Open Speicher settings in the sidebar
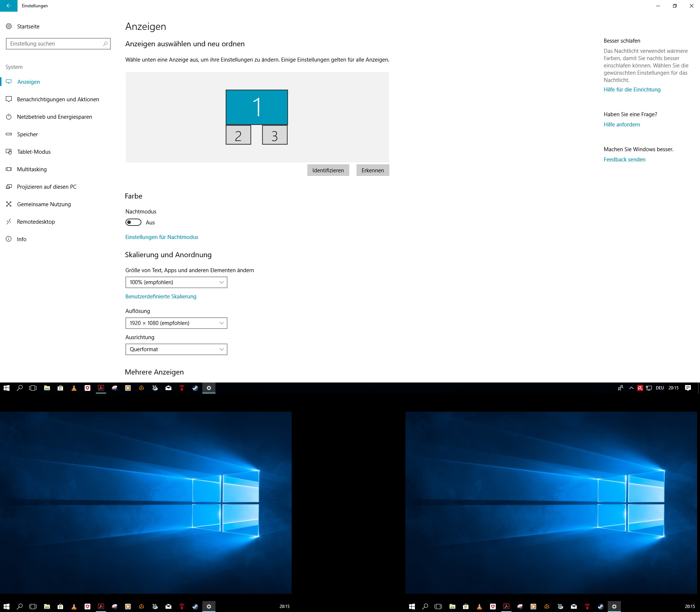 tap(27, 134)
